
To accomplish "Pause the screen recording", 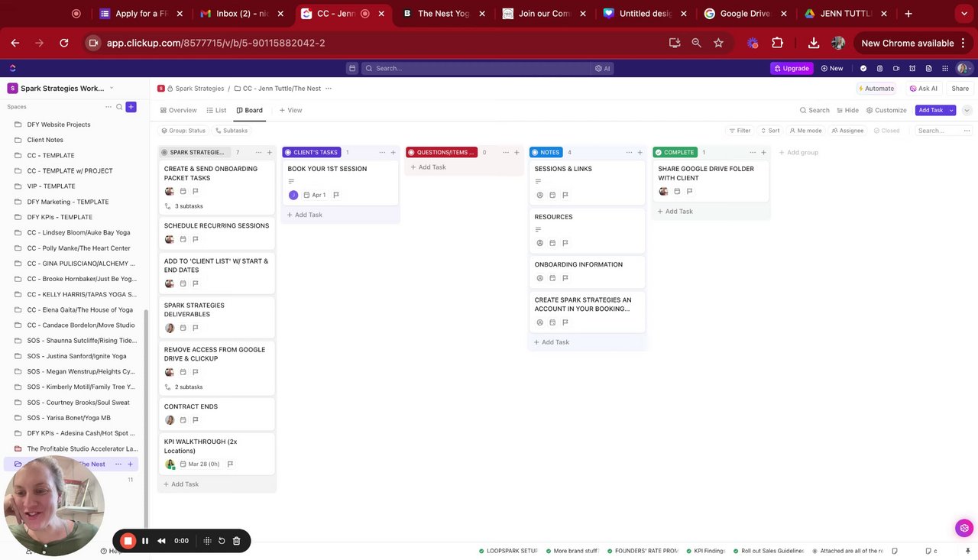I will pos(145,541).
